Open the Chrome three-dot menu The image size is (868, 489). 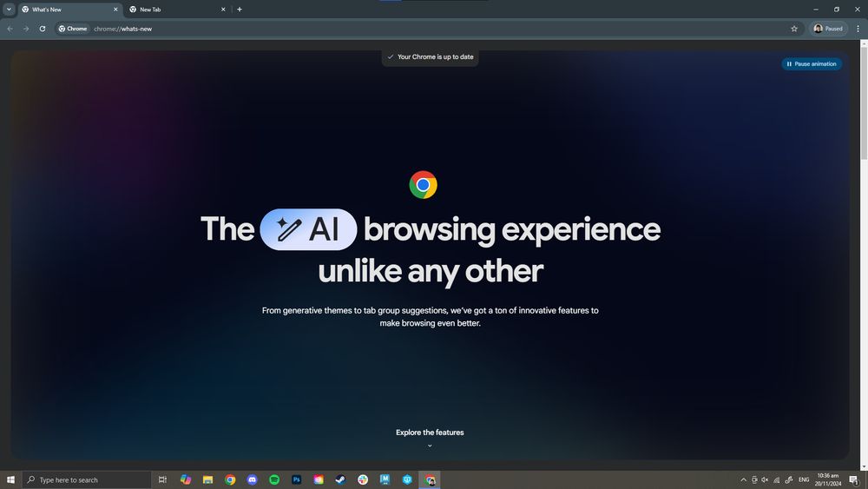tap(858, 29)
